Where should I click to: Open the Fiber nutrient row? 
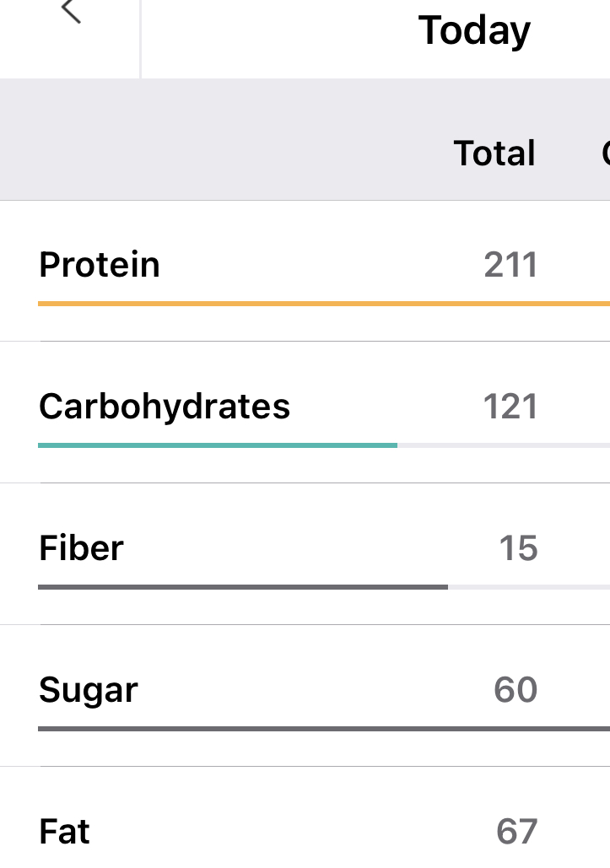point(81,548)
